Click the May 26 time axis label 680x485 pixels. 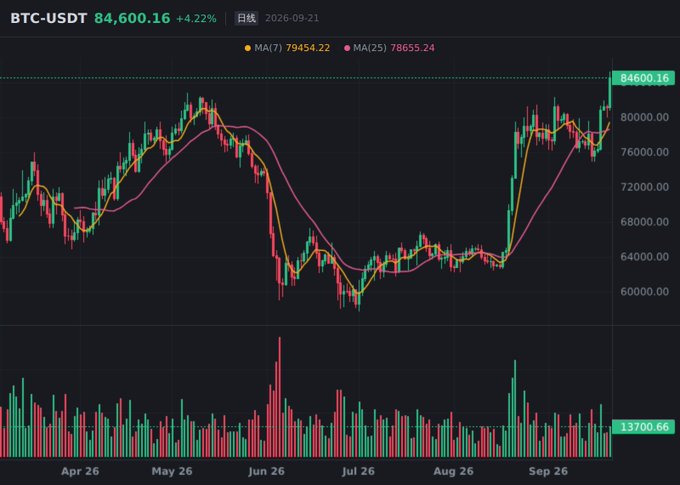(x=172, y=471)
